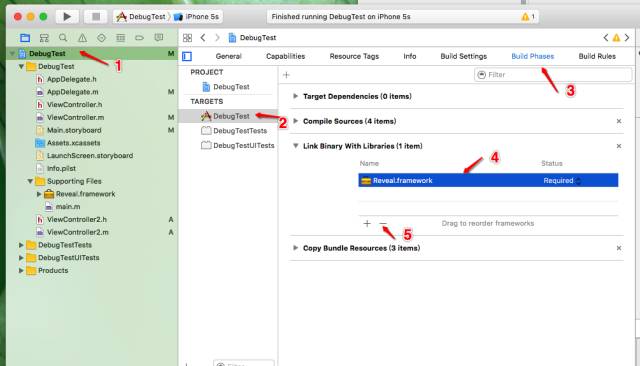The width and height of the screenshot is (640, 366).
Task: Run the DebugTest build with play button
Action: 67,17
